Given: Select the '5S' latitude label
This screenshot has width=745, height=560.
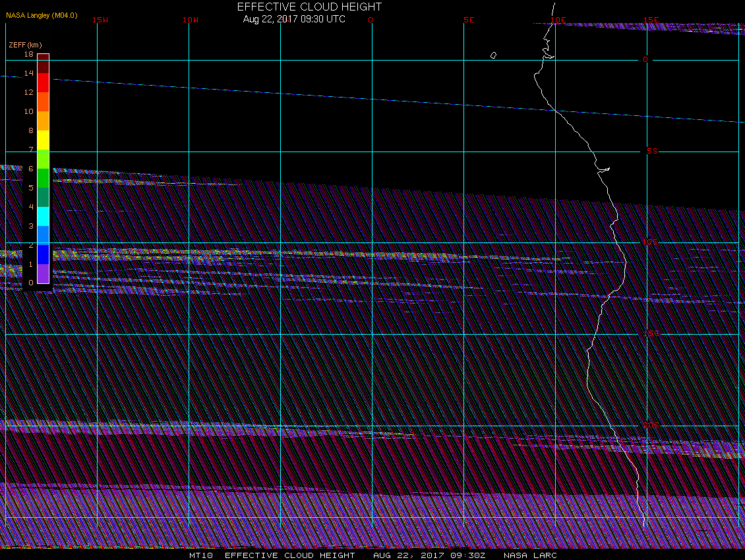Looking at the screenshot, I should click(652, 151).
